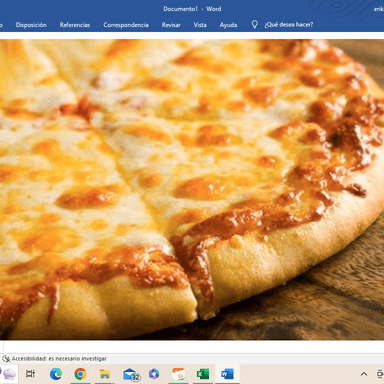Open Task View from the taskbar
The height and width of the screenshot is (384, 384).
point(30,374)
